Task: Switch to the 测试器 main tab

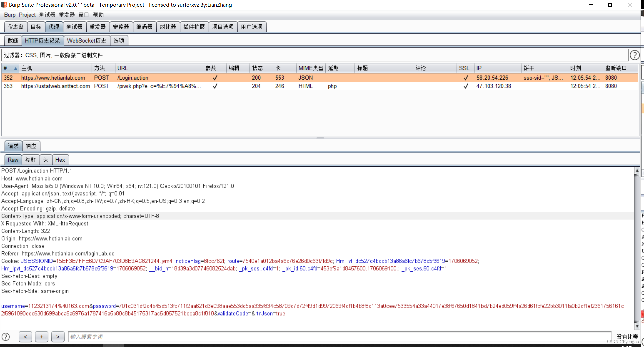Action: [x=74, y=27]
